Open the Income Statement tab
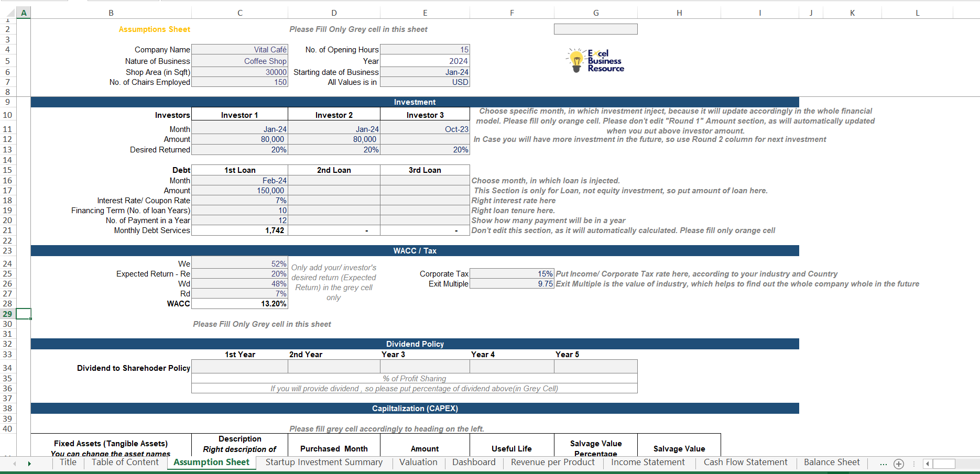 pos(648,462)
